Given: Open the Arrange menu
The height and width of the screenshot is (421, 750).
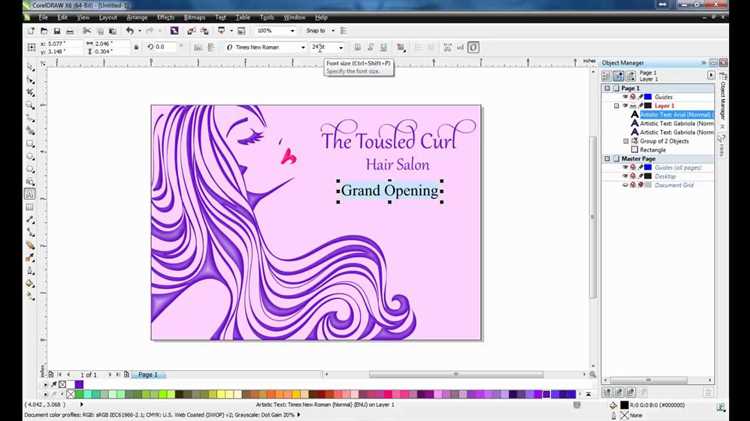Looking at the screenshot, I should pyautogui.click(x=137, y=17).
